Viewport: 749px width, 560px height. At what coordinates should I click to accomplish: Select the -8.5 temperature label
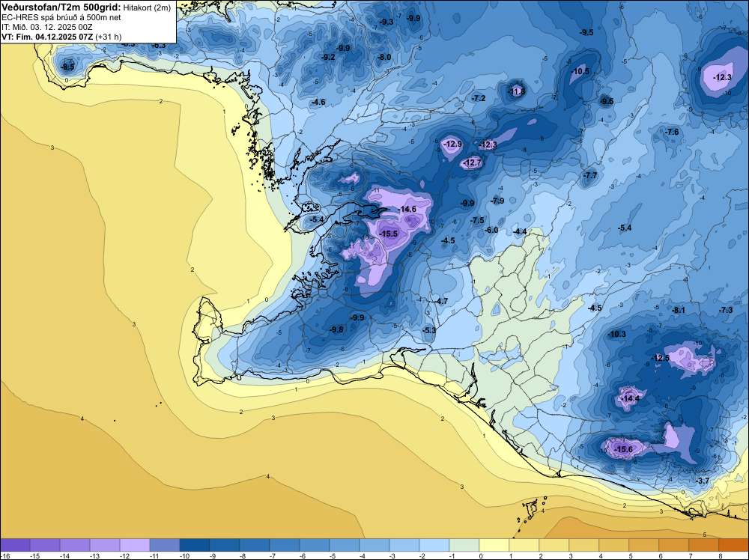point(68,67)
